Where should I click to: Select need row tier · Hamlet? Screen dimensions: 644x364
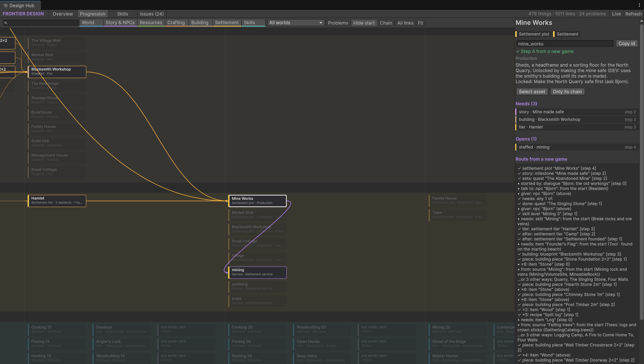click(577, 127)
